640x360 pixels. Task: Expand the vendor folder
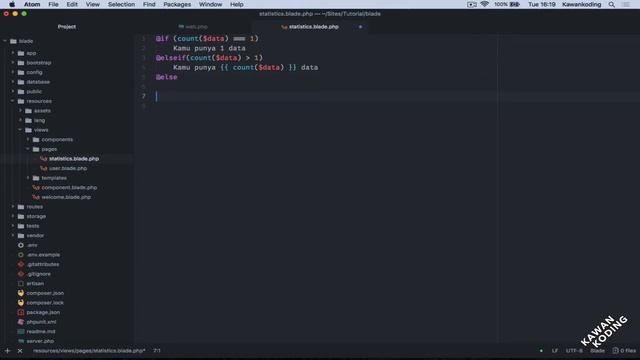13,236
